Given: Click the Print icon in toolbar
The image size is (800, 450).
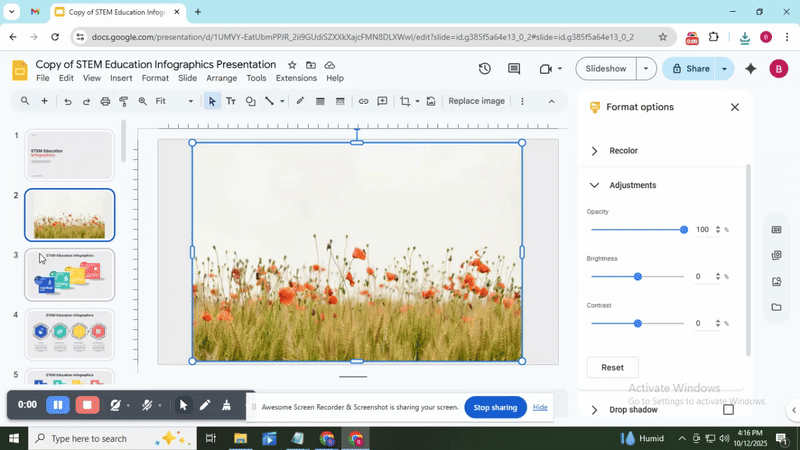Looking at the screenshot, I should [x=105, y=101].
